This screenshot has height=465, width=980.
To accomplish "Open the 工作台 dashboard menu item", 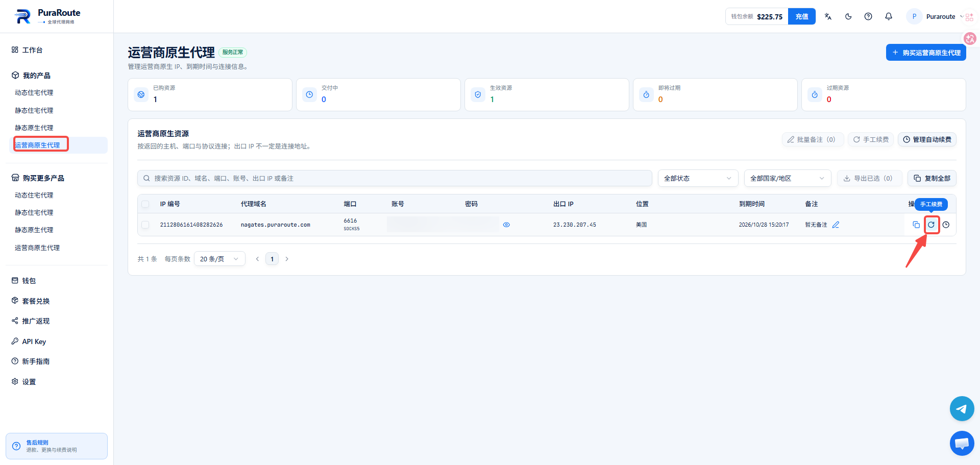I will (x=32, y=50).
